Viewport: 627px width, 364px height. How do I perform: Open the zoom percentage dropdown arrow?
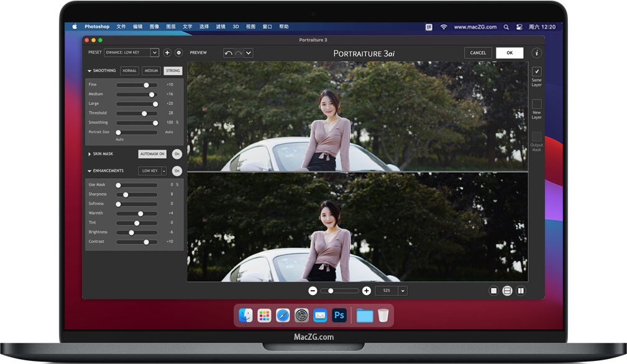point(403,291)
